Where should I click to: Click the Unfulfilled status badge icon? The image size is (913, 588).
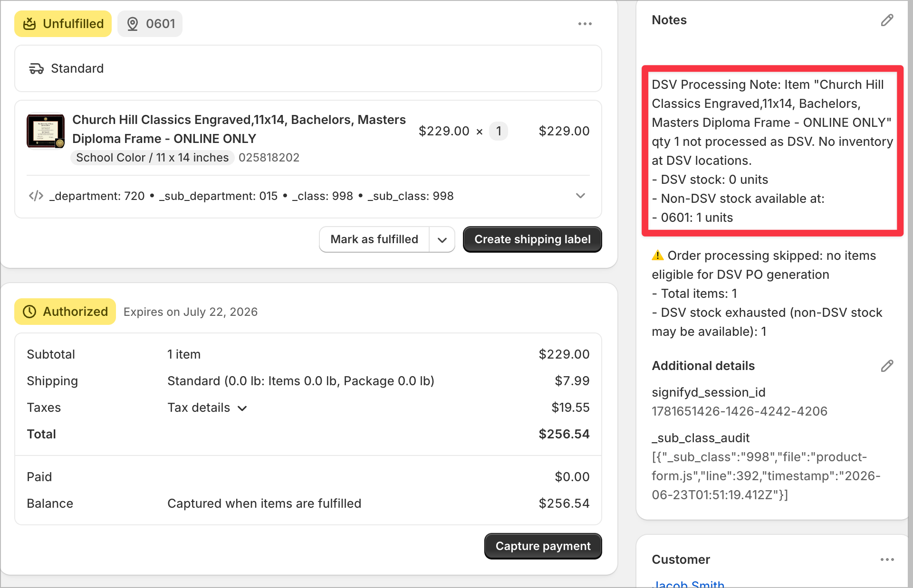[29, 24]
